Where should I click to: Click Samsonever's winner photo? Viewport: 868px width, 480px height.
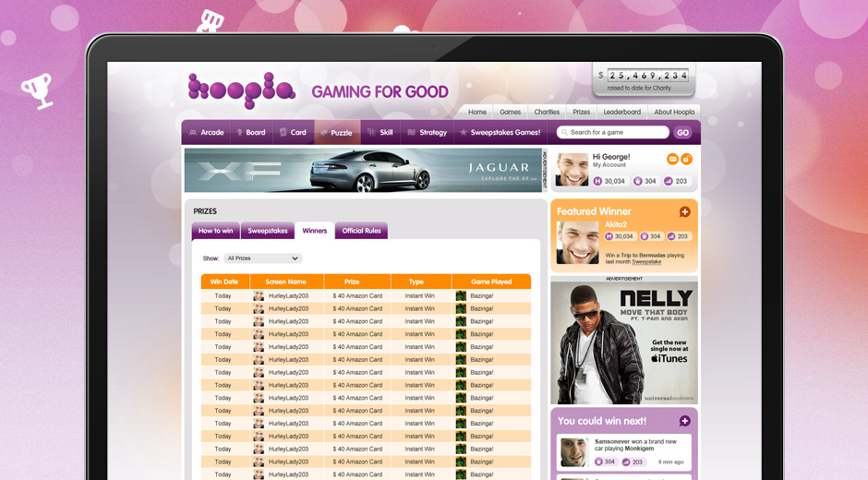[x=573, y=451]
